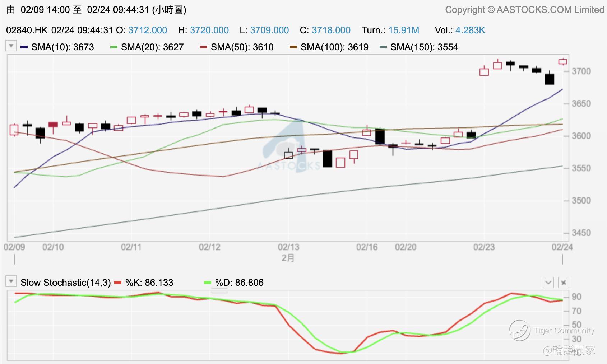Click the 02/10 date axis label
This screenshot has width=607, height=364.
point(53,247)
